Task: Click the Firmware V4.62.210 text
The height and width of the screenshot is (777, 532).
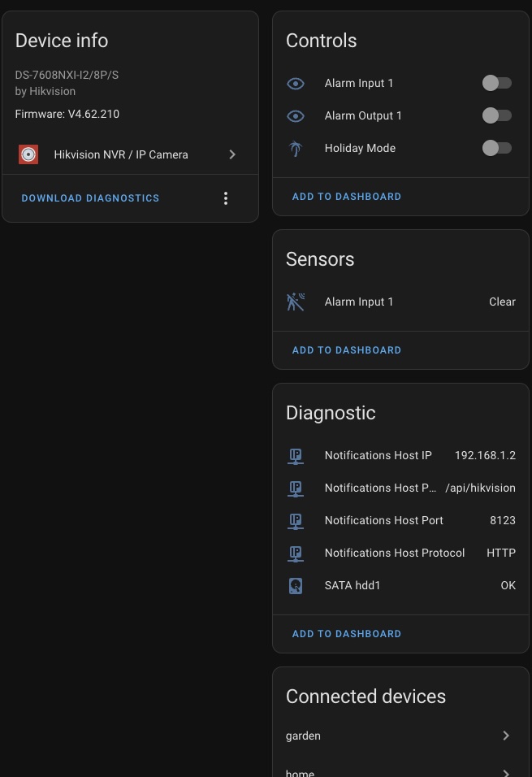Action: [x=67, y=114]
